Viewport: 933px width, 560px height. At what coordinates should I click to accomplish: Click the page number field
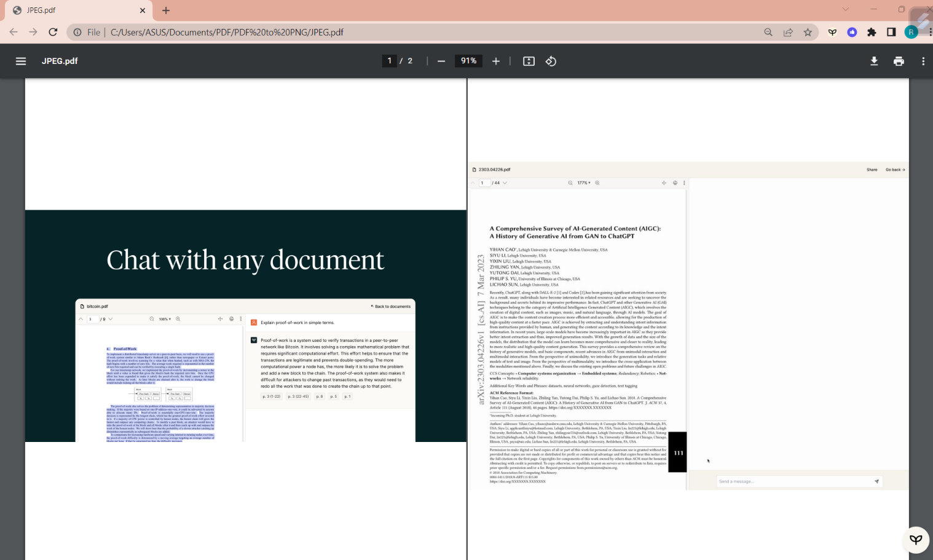tap(389, 61)
